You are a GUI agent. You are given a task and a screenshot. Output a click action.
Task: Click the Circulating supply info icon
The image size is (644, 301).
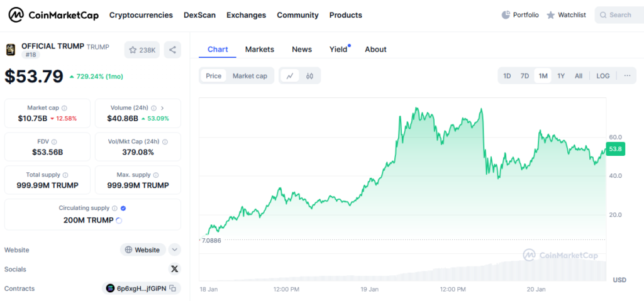[114, 208]
